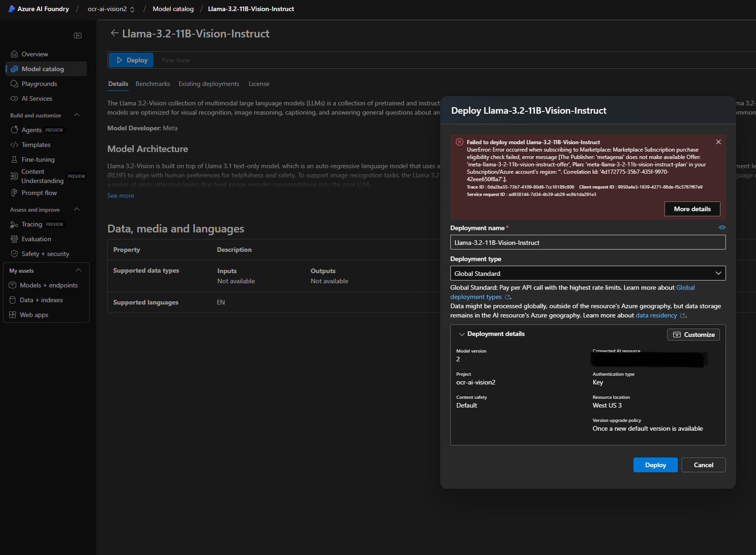Open the Global deployment types link
756x555 pixels.
[685, 287]
